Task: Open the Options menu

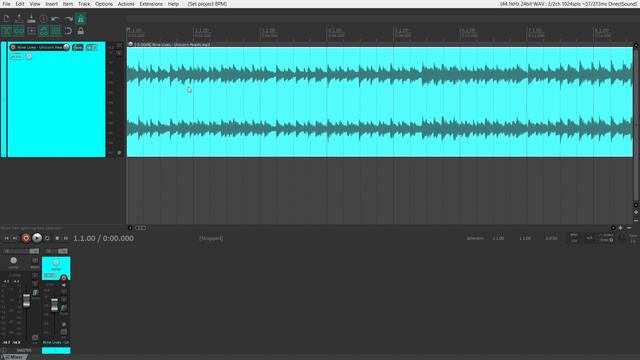Action: click(x=104, y=4)
